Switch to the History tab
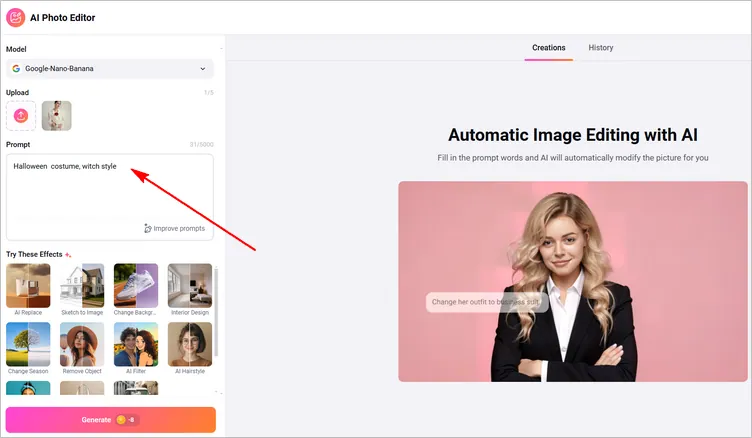 click(601, 48)
